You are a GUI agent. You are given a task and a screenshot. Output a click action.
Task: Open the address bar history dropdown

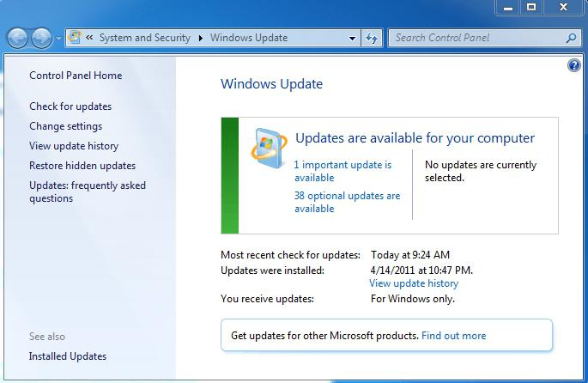[x=352, y=38]
